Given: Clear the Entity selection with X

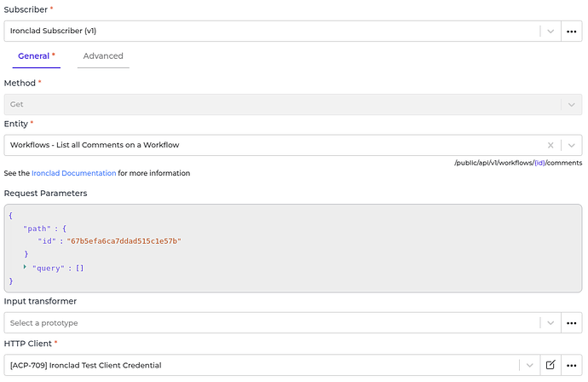Looking at the screenshot, I should click(551, 145).
